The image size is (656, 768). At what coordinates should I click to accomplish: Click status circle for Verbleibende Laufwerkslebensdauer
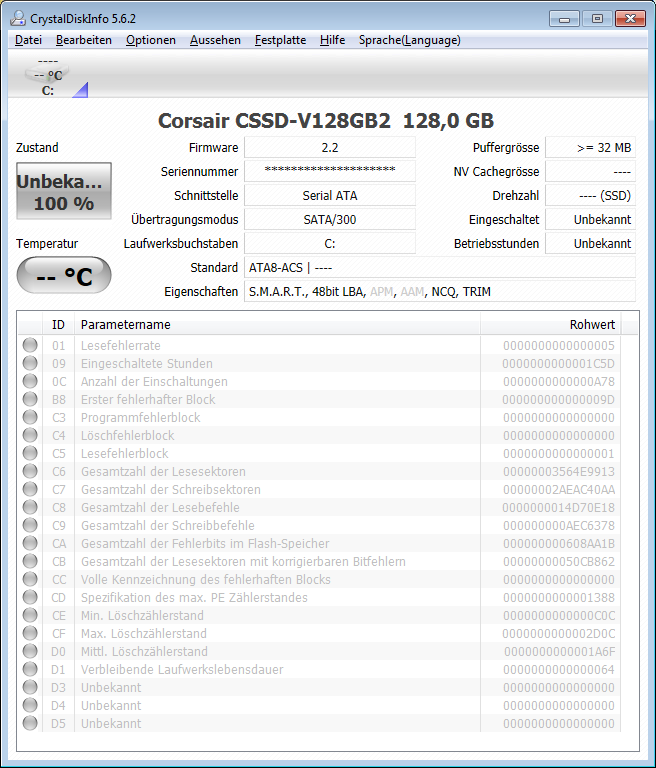coord(30,669)
